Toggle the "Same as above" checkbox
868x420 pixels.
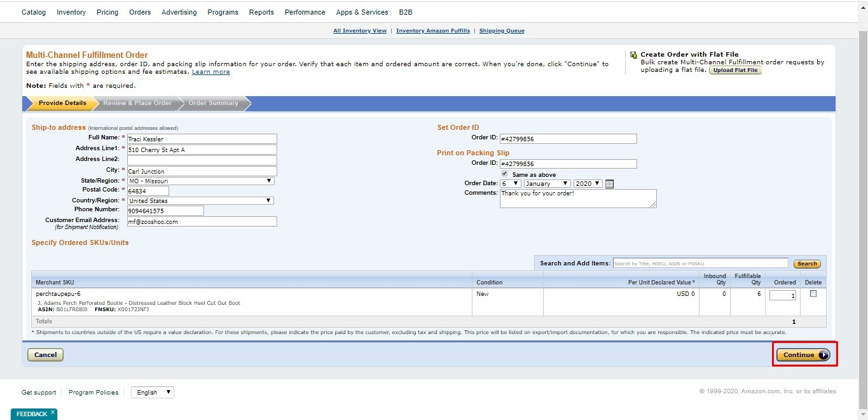(x=504, y=174)
